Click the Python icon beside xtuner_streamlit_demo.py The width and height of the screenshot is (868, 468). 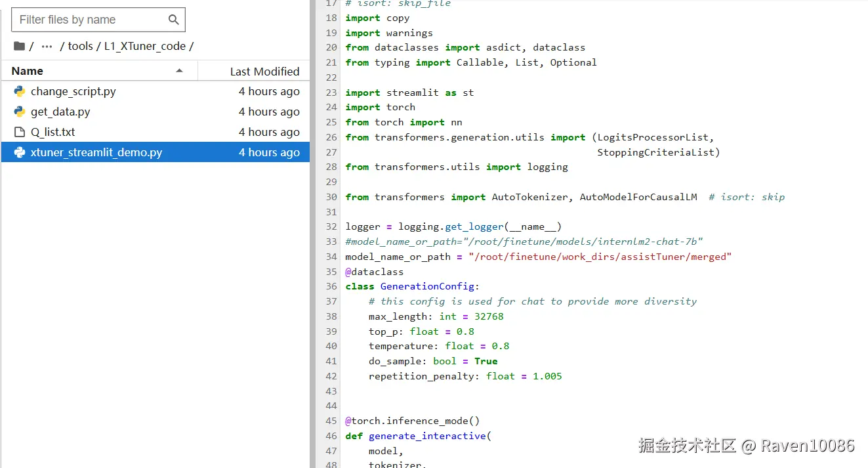point(20,152)
